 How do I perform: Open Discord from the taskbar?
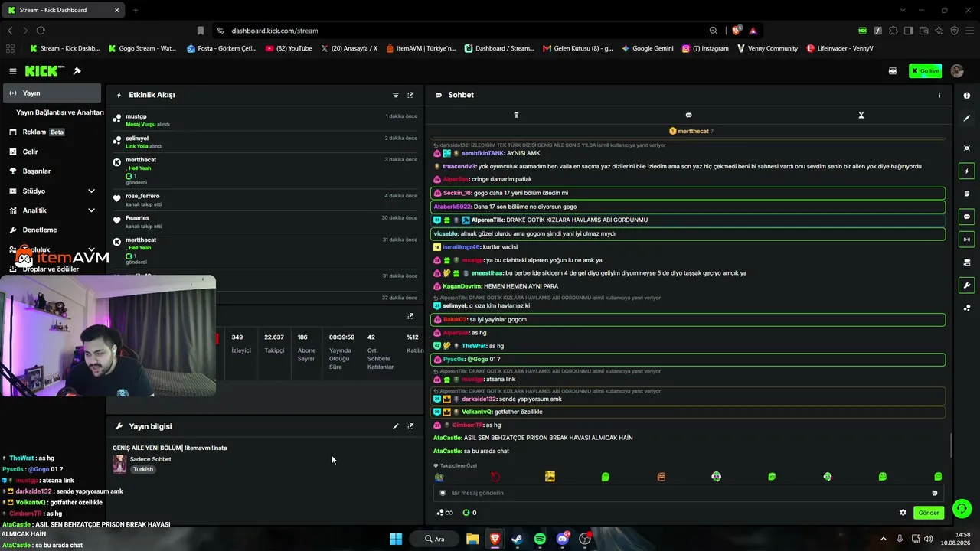[x=563, y=539]
